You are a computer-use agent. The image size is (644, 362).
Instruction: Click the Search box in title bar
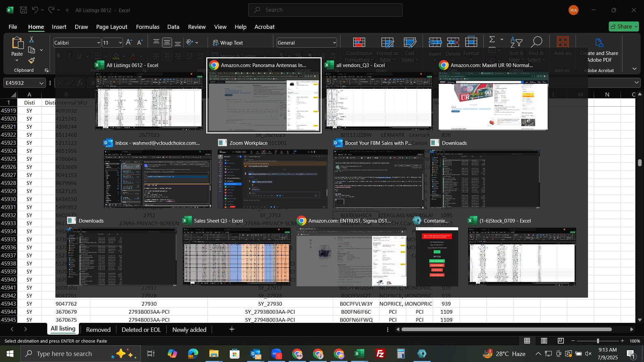coord(325,10)
